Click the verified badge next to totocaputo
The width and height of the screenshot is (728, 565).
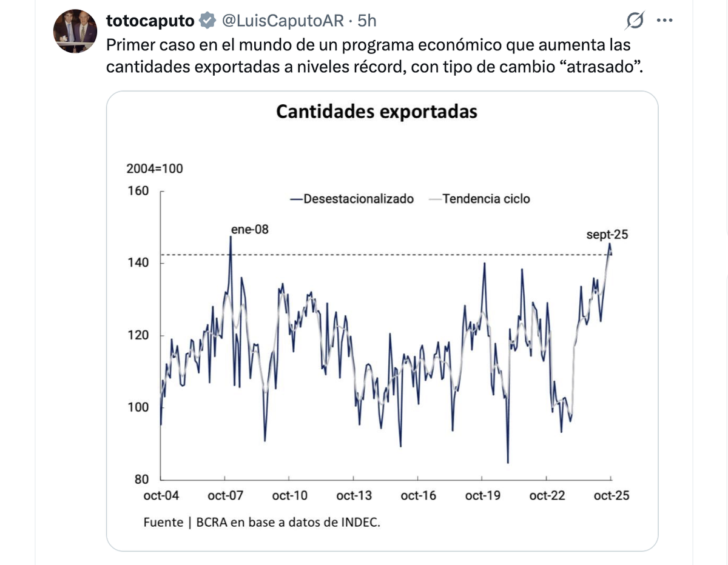pos(207,19)
